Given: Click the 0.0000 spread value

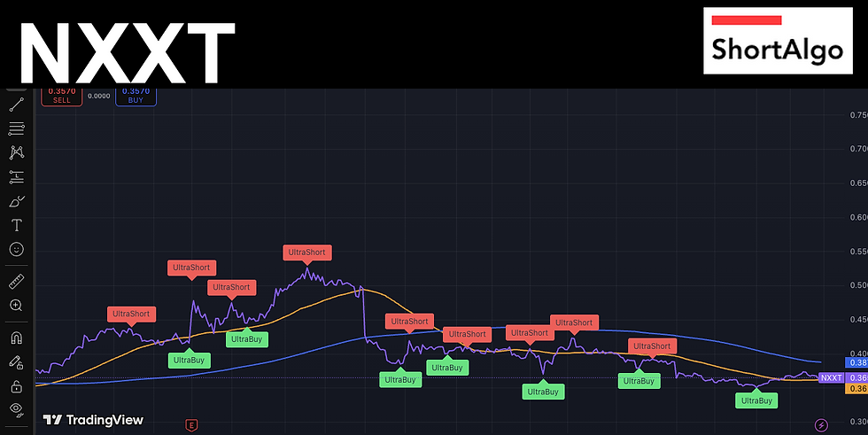Looking at the screenshot, I should tap(98, 96).
